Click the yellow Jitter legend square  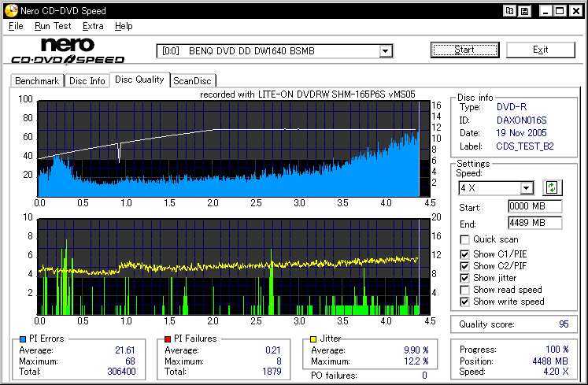pyautogui.click(x=314, y=339)
